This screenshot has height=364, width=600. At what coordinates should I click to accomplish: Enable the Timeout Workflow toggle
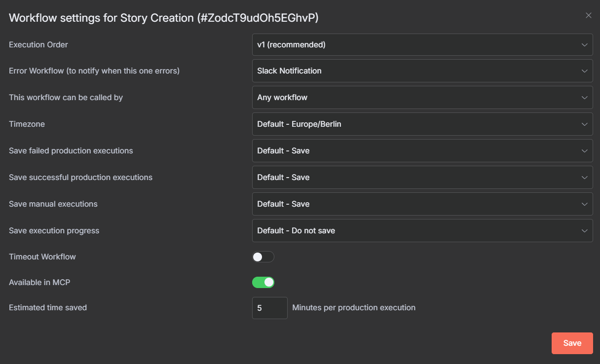[263, 257]
